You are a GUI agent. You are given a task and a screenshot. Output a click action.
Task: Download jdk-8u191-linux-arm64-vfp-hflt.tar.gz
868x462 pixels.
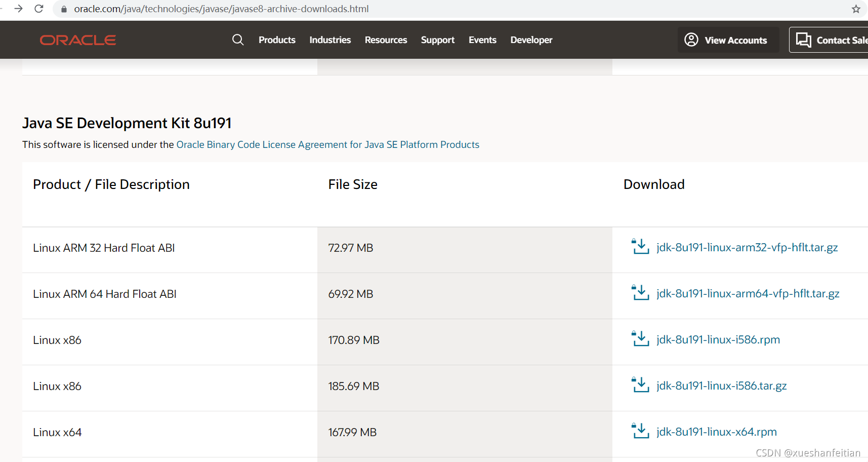(x=748, y=294)
